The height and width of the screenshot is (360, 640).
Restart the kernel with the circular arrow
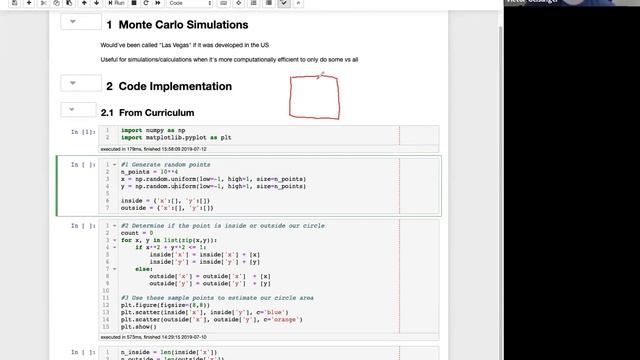tap(146, 3)
